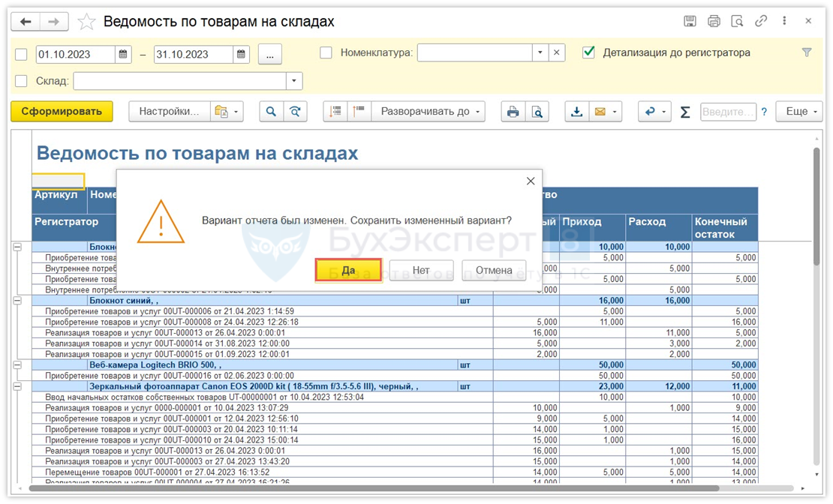Click the Sigma sum icon
Image resolution: width=833 pixels, height=504 pixels.
click(x=684, y=112)
